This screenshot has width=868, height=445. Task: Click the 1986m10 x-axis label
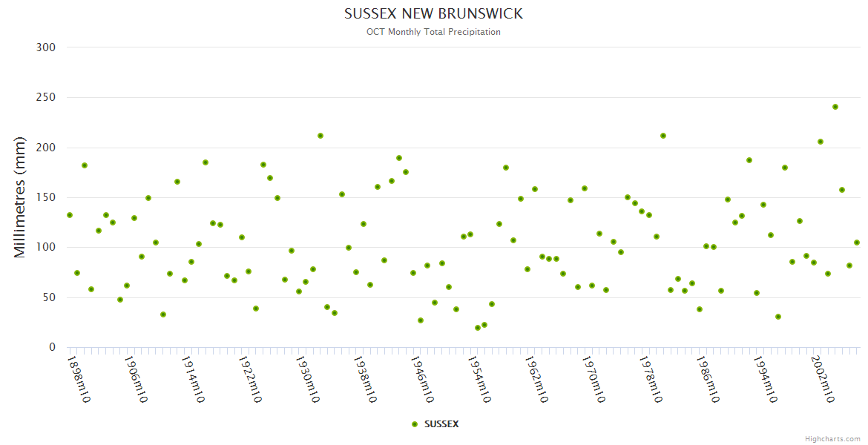click(x=707, y=380)
